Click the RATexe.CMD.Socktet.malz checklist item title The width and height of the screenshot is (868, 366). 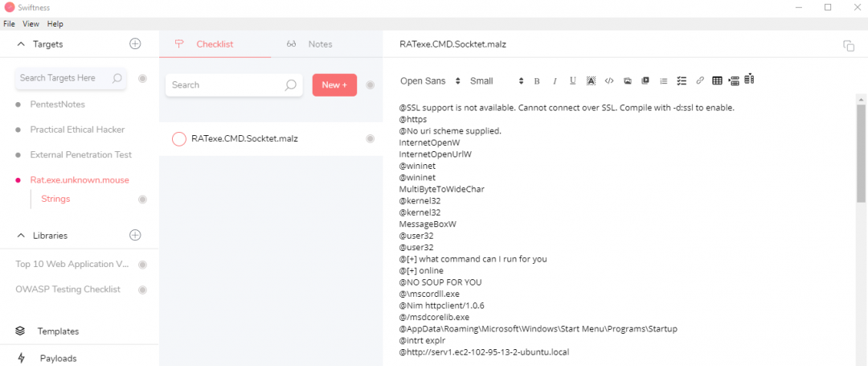pyautogui.click(x=244, y=138)
